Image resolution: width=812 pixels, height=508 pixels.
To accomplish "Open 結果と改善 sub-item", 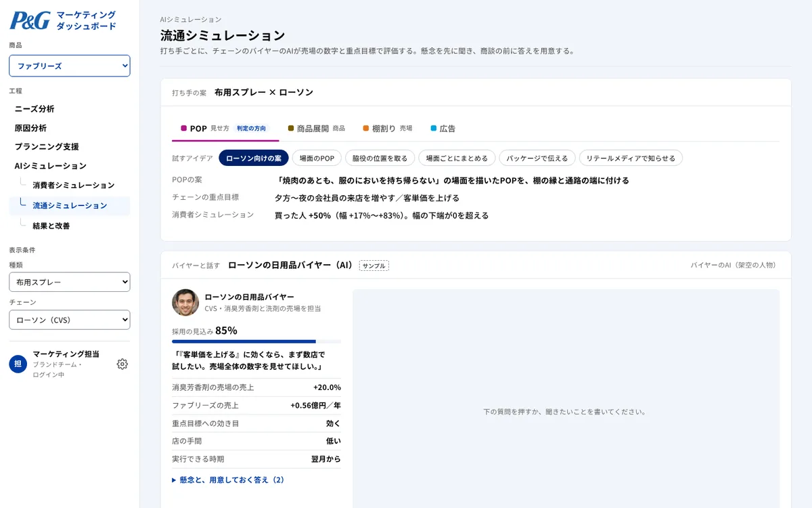I will [51, 226].
